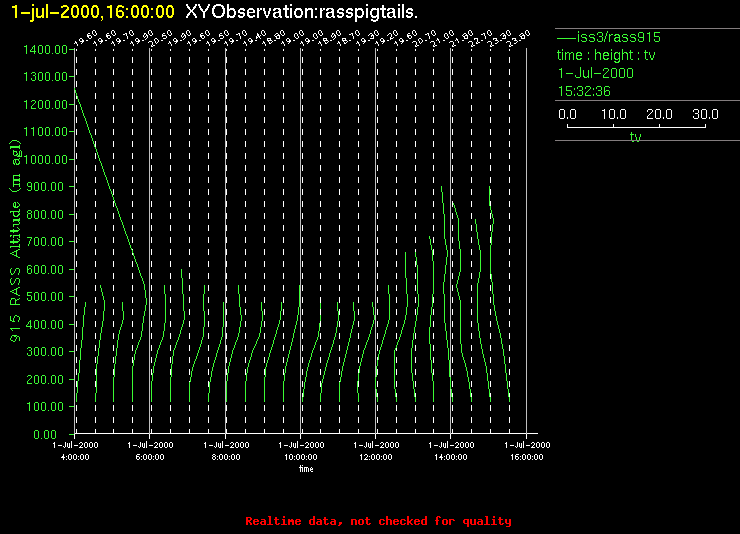Click the 6:00:00 time axis label
This screenshot has height=534, width=740.
click(150, 457)
